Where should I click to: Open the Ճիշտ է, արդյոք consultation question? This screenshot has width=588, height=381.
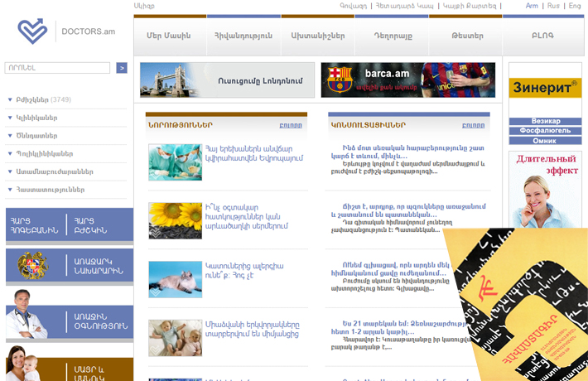click(x=408, y=210)
